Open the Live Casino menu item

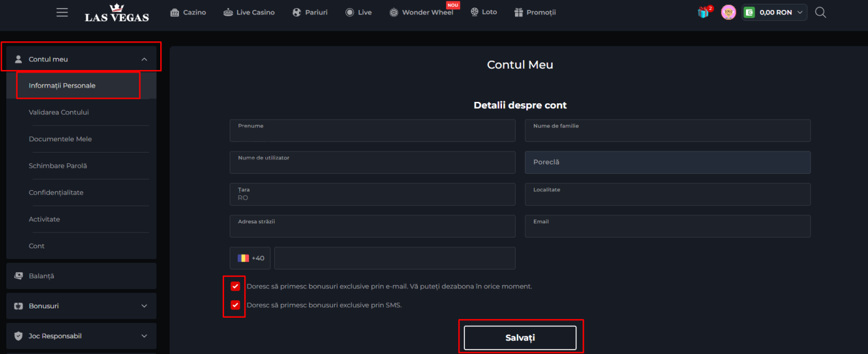(x=249, y=13)
